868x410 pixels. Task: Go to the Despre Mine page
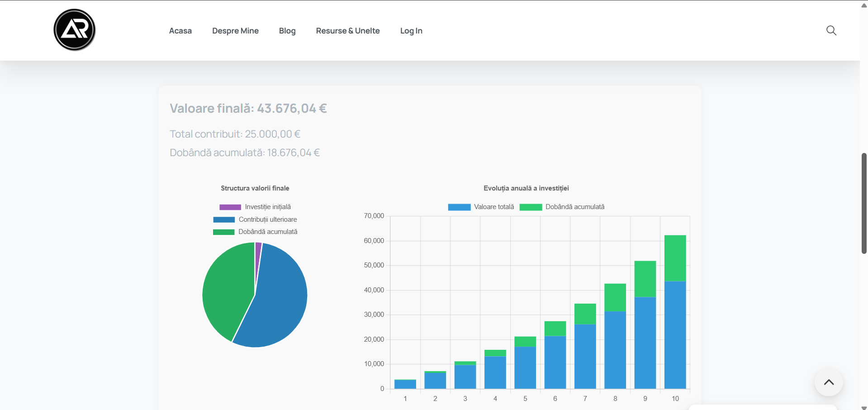[235, 31]
